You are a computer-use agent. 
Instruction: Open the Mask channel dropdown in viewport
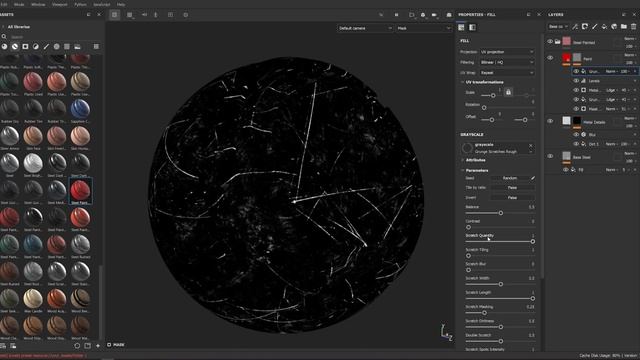[x=424, y=28]
